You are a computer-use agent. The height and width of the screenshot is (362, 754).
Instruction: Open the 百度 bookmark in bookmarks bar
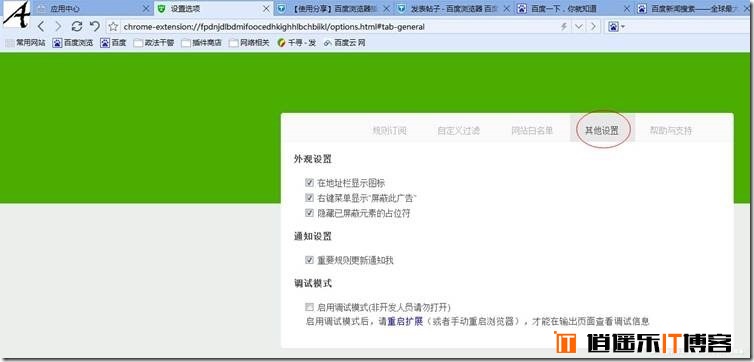(113, 43)
